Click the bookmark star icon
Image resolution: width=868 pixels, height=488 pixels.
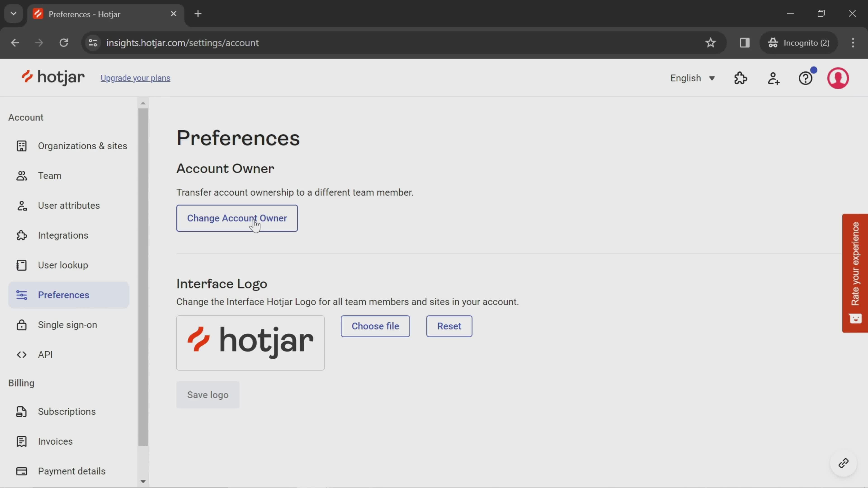[x=711, y=42]
